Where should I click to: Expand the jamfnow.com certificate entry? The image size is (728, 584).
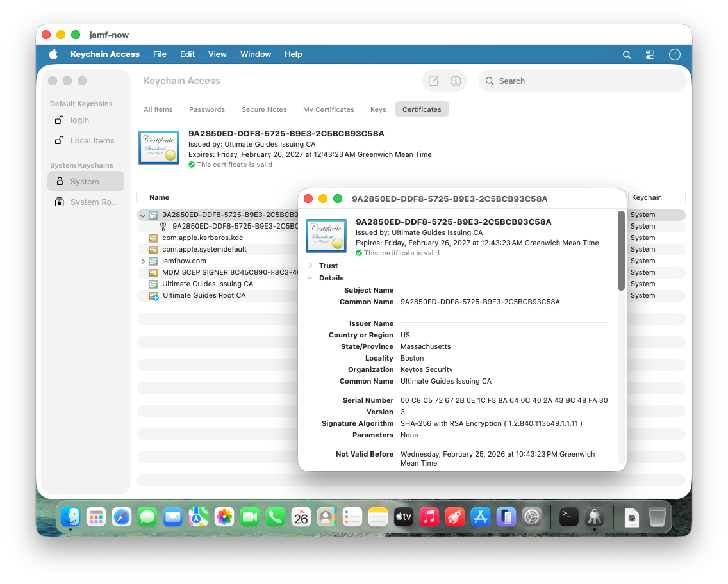click(143, 261)
